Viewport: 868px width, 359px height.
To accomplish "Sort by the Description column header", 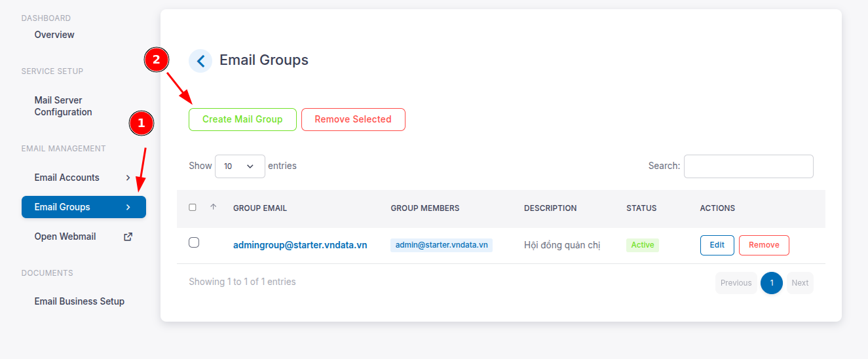I will pyautogui.click(x=550, y=208).
